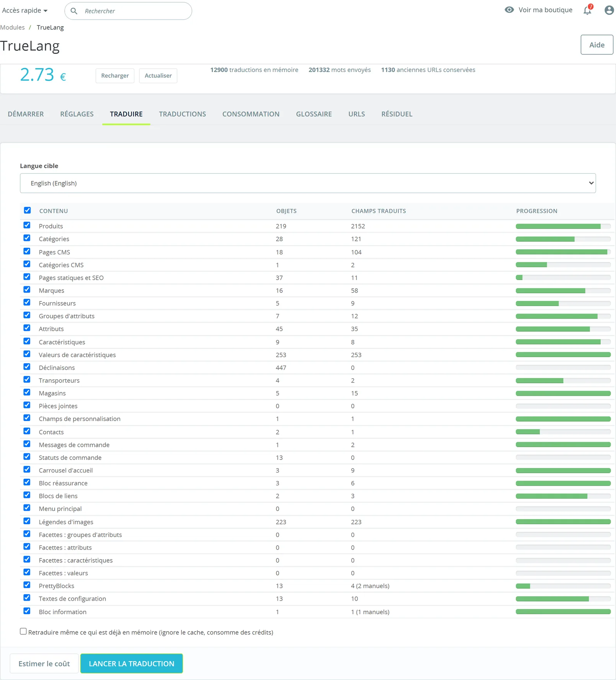Open the URLS tab

point(357,114)
